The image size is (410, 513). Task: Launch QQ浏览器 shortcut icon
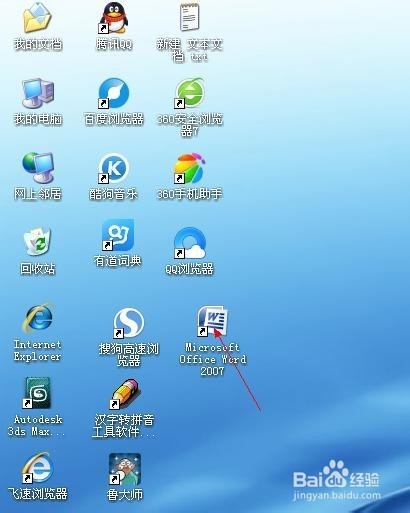[189, 243]
